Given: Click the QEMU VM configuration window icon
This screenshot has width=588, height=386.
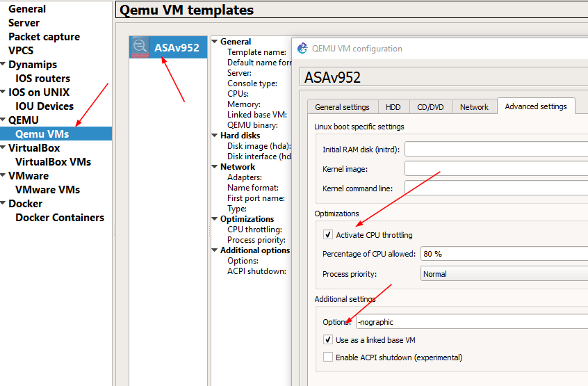Looking at the screenshot, I should [x=302, y=49].
